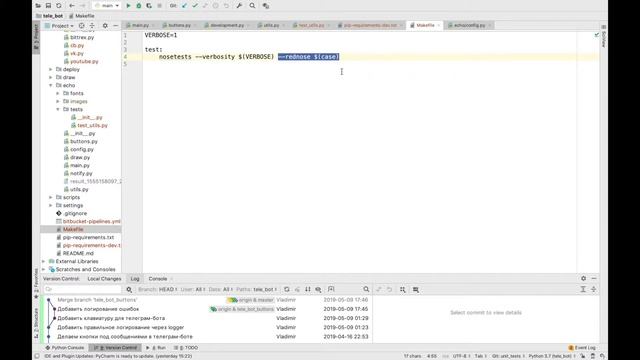Open the Date: All filter
The width and height of the screenshot is (640, 360).
tap(220, 289)
